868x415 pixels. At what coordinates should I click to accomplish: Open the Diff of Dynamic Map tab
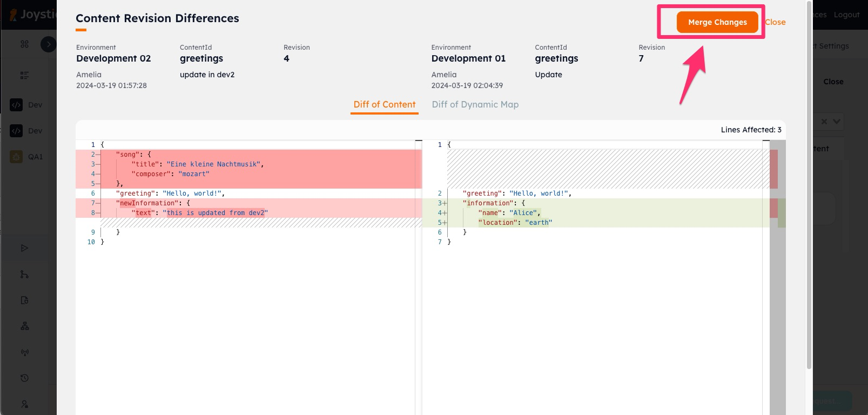point(475,105)
